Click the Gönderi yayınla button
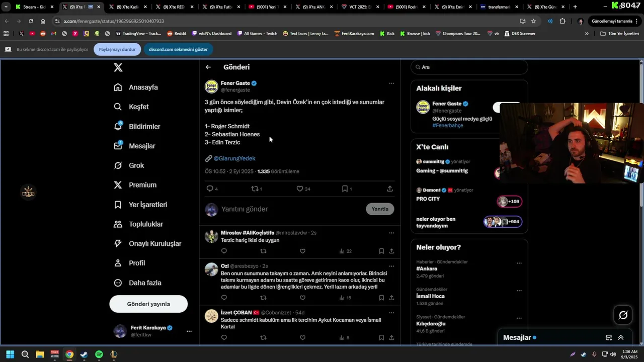644x362 pixels. pos(148,304)
